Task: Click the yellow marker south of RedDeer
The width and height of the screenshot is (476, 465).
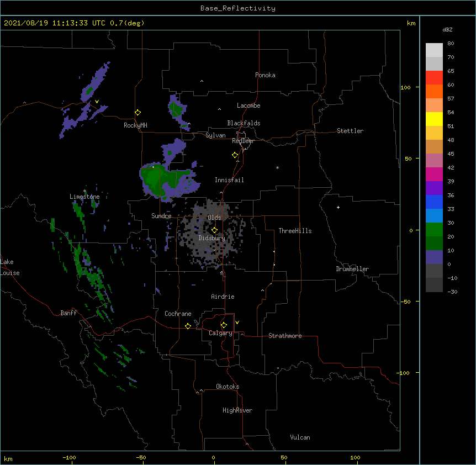Action: (x=235, y=155)
